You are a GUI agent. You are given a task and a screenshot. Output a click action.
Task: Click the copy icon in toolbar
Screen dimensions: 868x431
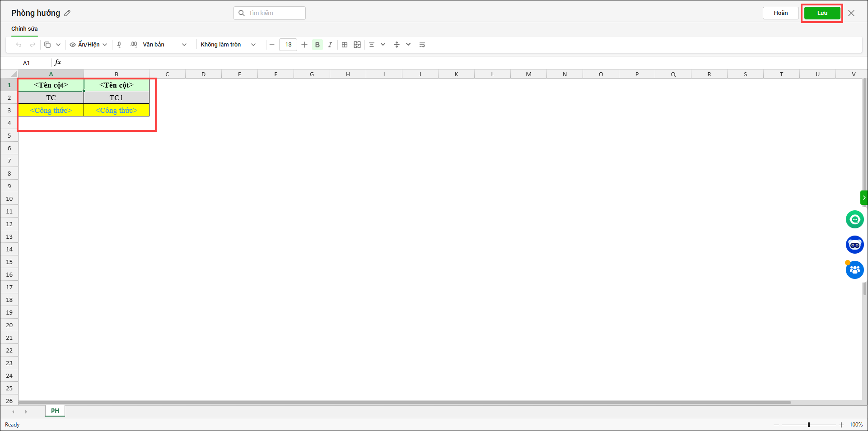tap(47, 45)
